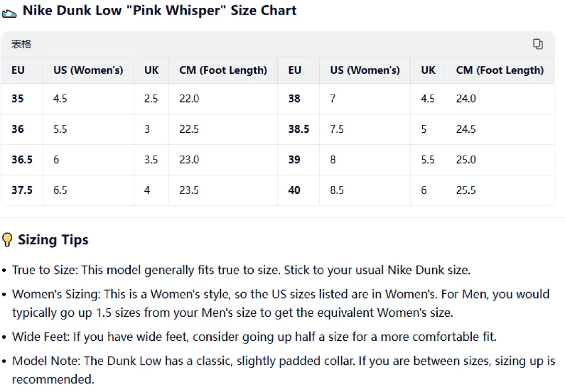Select EU size 36.5 cell

click(22, 159)
